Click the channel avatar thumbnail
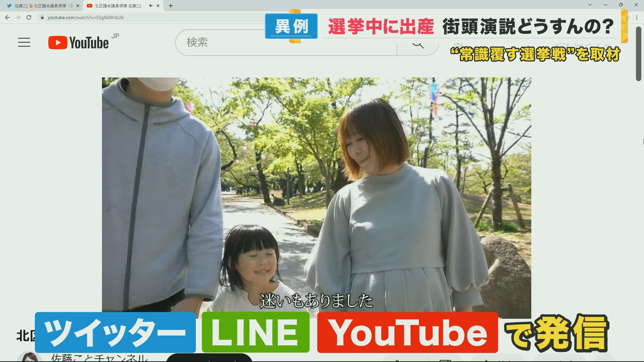Viewport: 644px width, 362px height. (30, 357)
